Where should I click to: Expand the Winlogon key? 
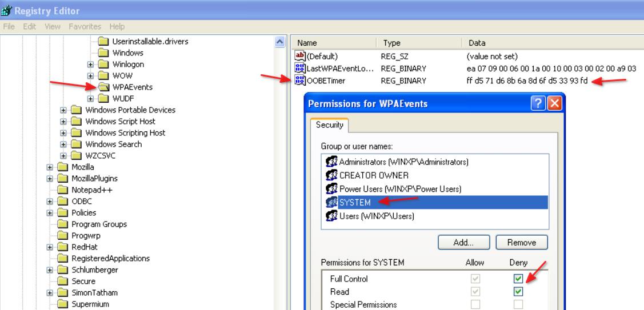[x=90, y=65]
